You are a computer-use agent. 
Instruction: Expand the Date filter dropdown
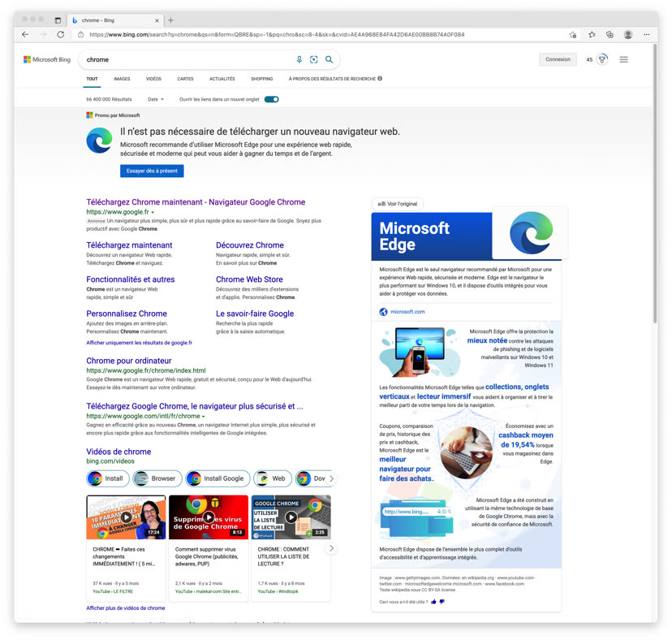(x=156, y=100)
